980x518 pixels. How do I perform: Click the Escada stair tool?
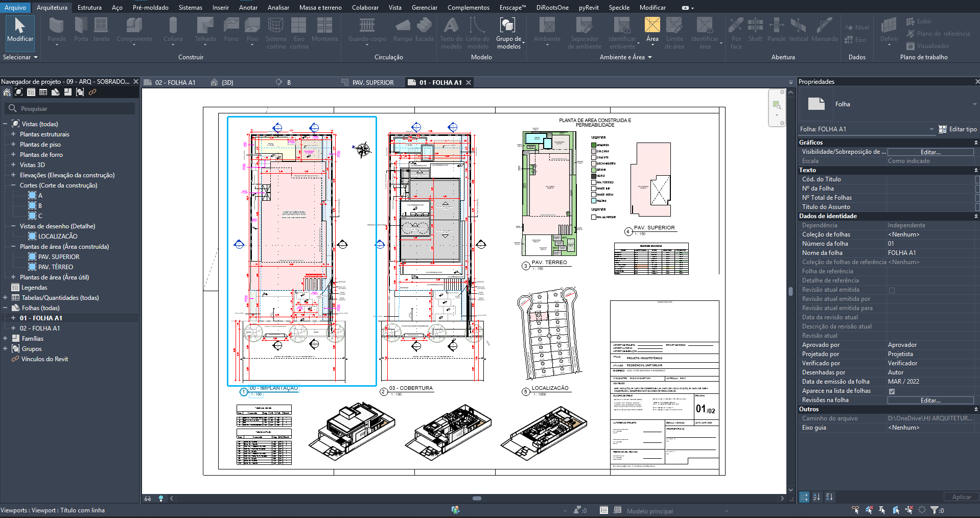pos(424,30)
